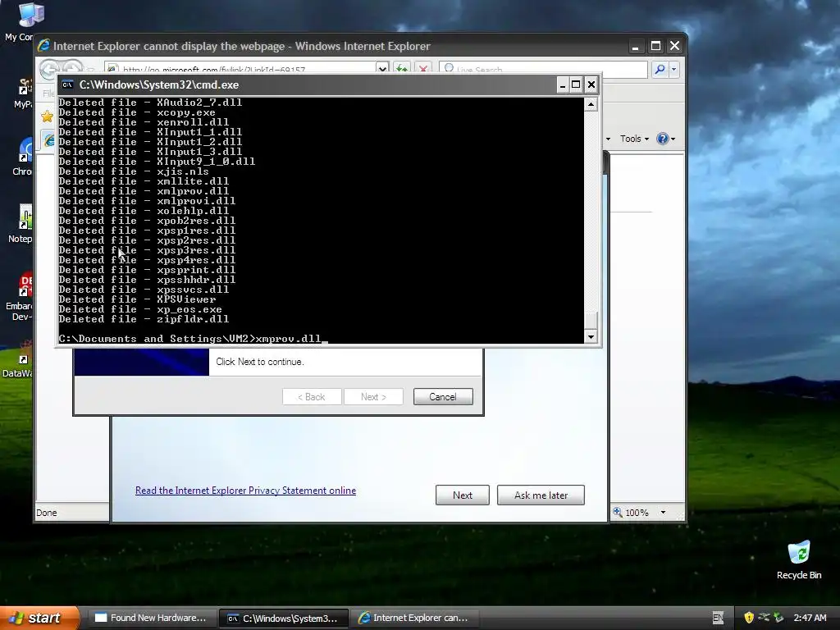Click 'Deleted file - xjis.nls' line
Viewport: 840px width, 630px height.
coord(134,171)
